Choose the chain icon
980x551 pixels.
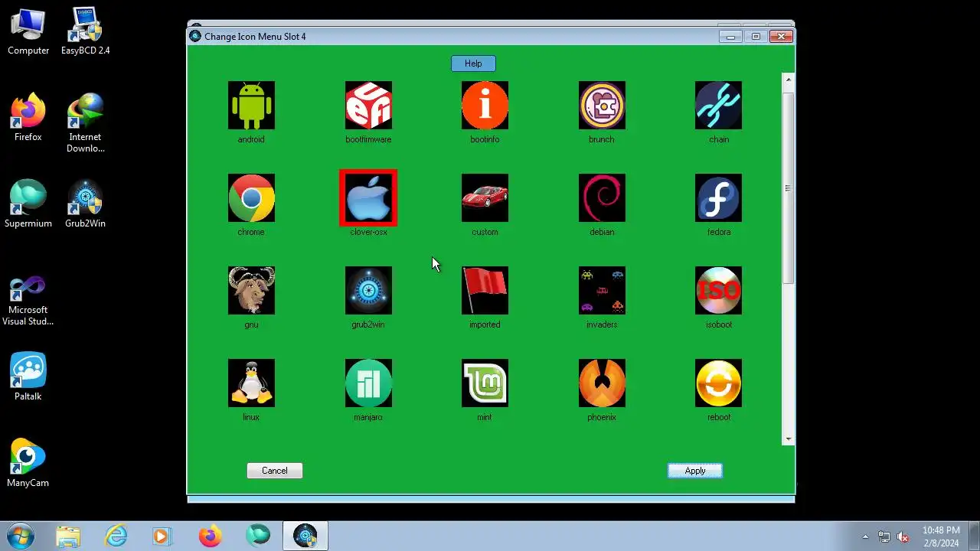click(x=718, y=106)
